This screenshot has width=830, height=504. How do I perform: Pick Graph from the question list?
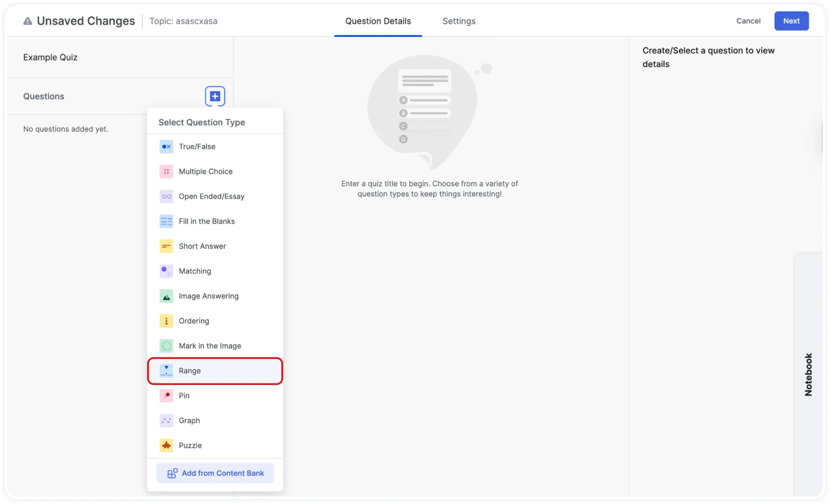pyautogui.click(x=215, y=421)
